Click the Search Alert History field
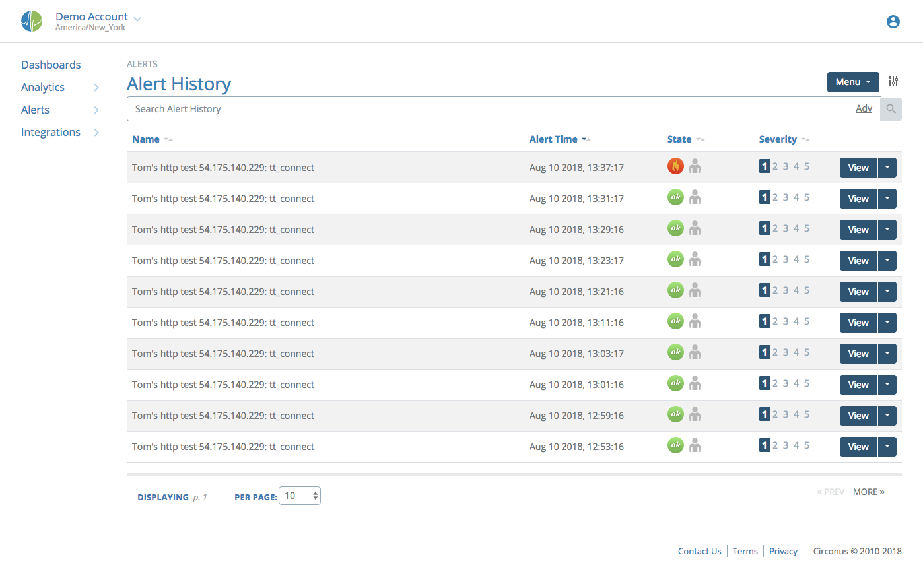The height and width of the screenshot is (588, 923). point(489,109)
